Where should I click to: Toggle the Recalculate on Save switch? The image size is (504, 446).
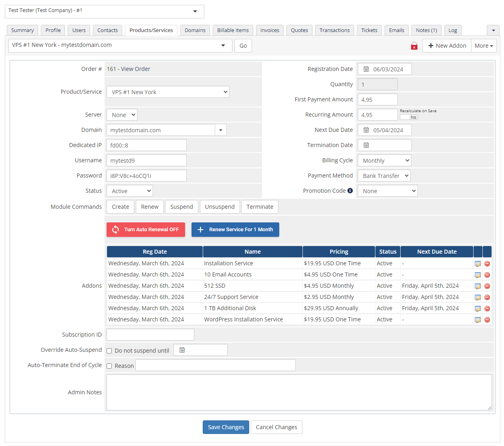[x=409, y=117]
